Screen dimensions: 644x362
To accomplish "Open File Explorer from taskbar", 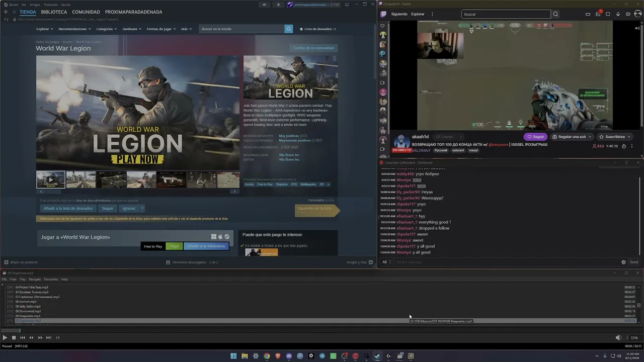I will 245,356.
